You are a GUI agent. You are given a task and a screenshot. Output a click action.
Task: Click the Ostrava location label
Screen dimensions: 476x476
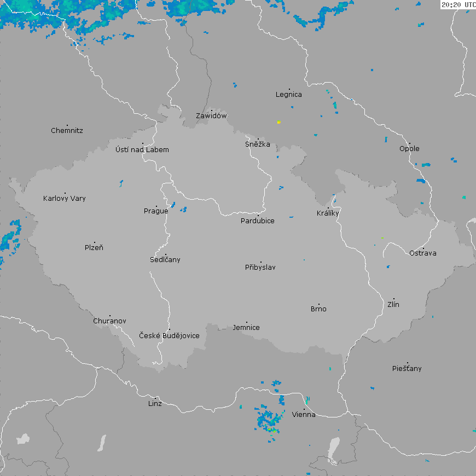423,253
